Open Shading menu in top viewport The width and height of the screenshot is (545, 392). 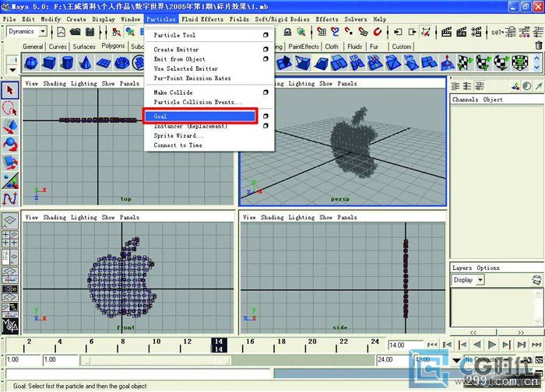coord(54,83)
